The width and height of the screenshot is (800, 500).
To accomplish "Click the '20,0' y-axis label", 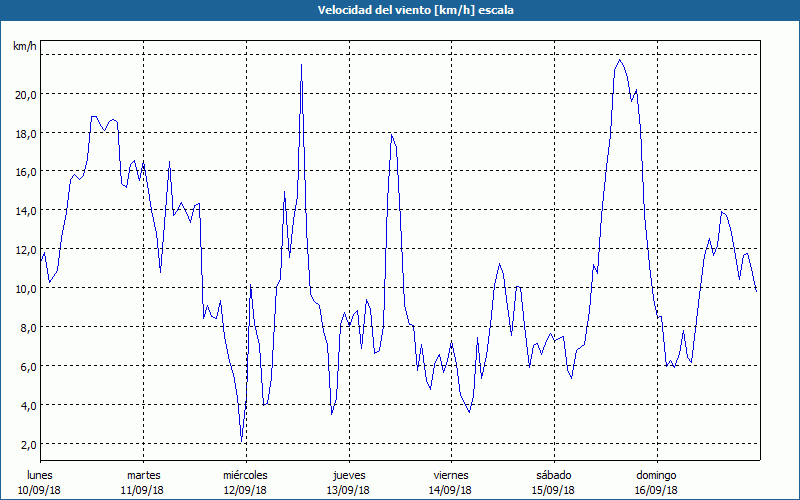I will [26, 94].
